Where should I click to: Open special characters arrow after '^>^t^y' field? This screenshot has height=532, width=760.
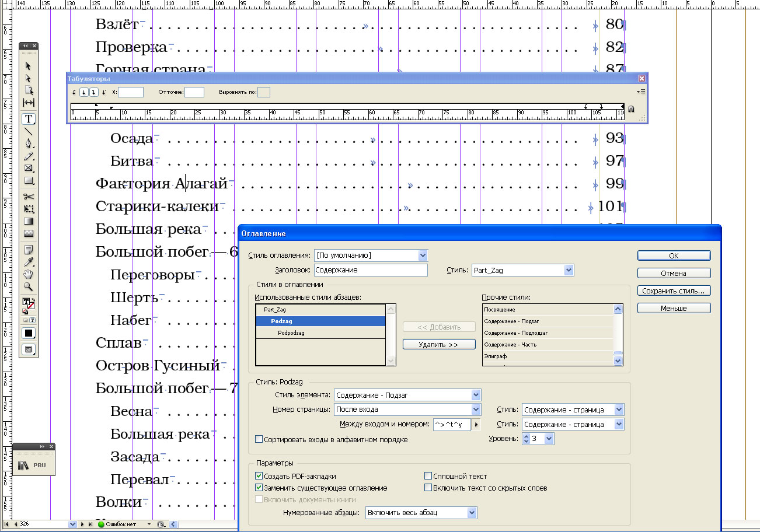tap(476, 425)
